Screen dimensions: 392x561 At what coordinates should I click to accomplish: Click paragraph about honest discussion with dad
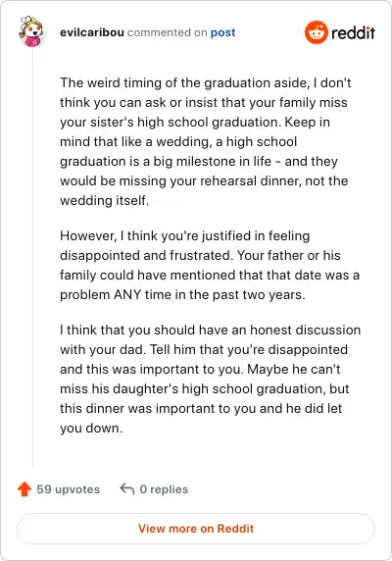pos(210,379)
